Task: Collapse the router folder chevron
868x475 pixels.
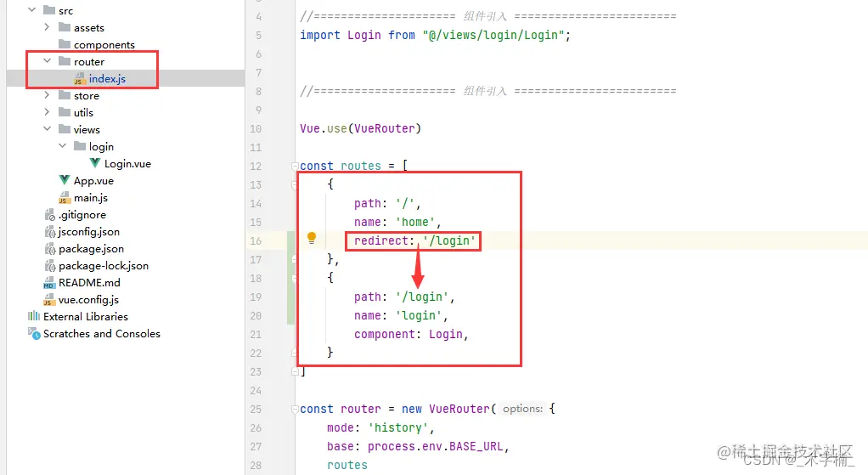Action: (x=47, y=61)
